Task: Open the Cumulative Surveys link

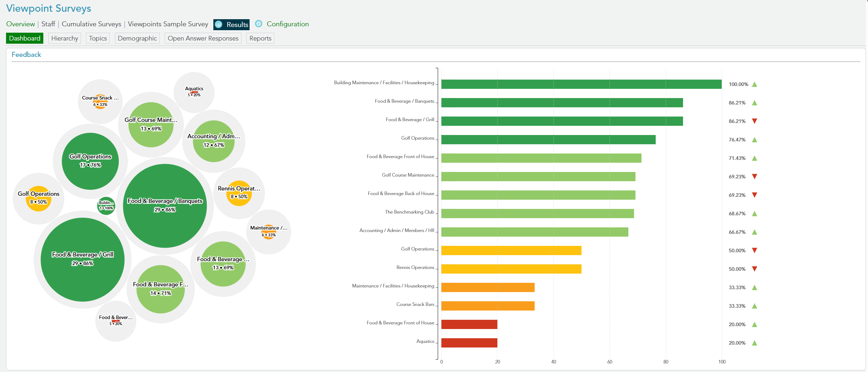Action: [91, 24]
